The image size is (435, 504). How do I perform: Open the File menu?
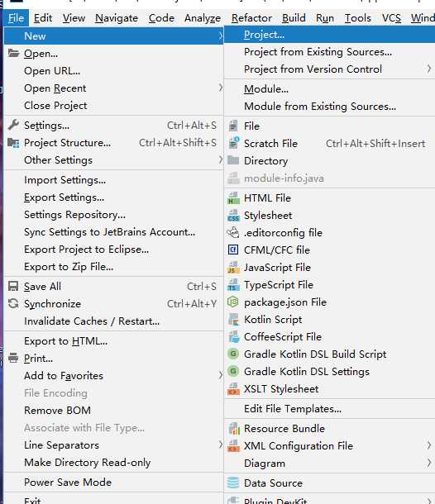click(x=16, y=18)
